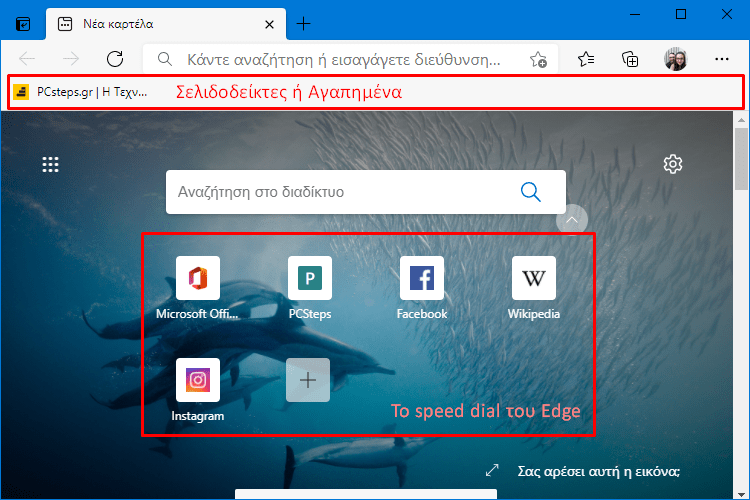This screenshot has width=750, height=500.
Task: Click the expand background image arrows icon
Action: pyautogui.click(x=492, y=470)
